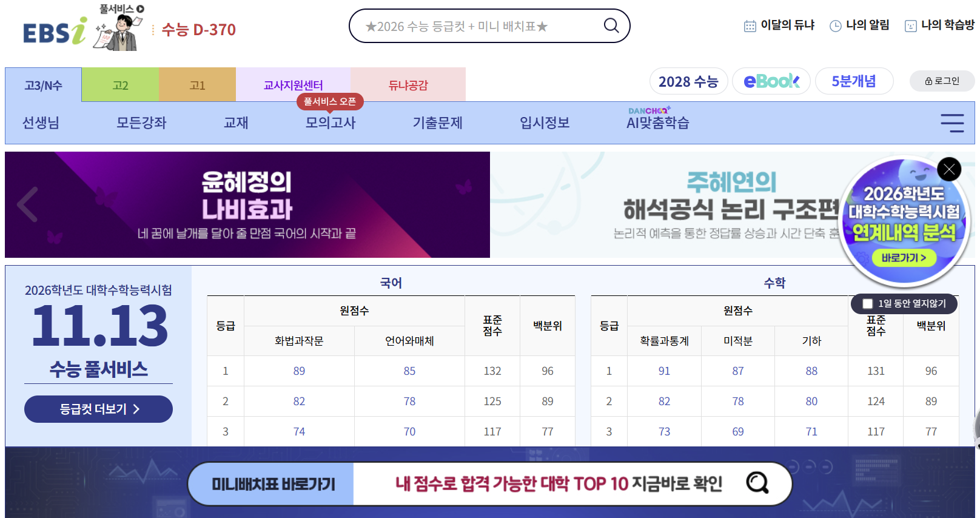
Task: Close the floating 2026 수능 popup
Action: click(949, 169)
